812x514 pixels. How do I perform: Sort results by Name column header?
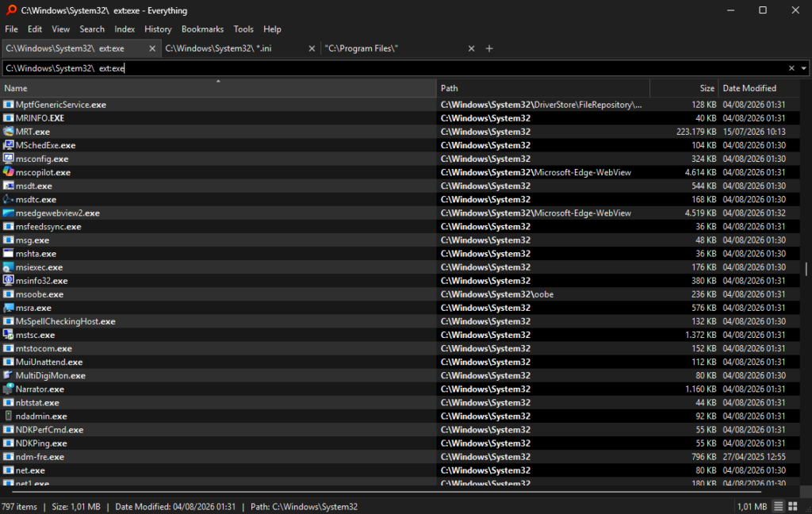pyautogui.click(x=219, y=88)
